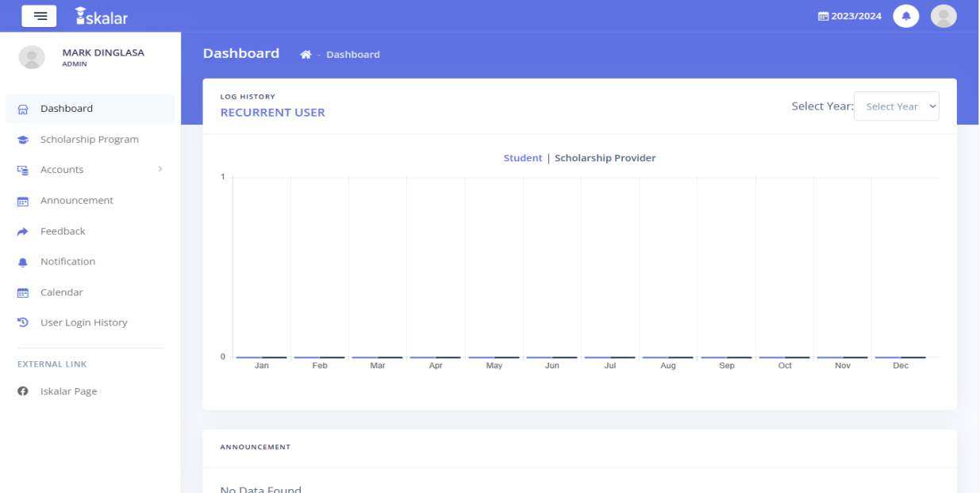Open the Announcement section icon
This screenshot has width=980, height=493.
click(21, 200)
